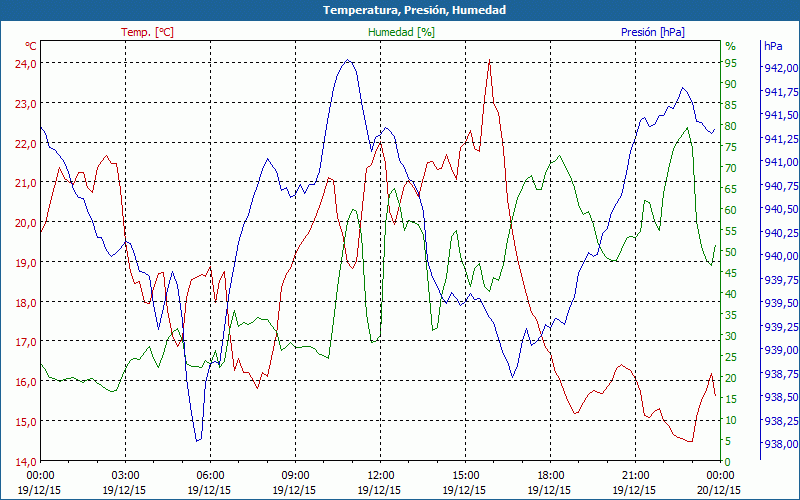Click the '20,0' temperature axis value
Screen dimensions: 800x500
[x=26, y=223]
